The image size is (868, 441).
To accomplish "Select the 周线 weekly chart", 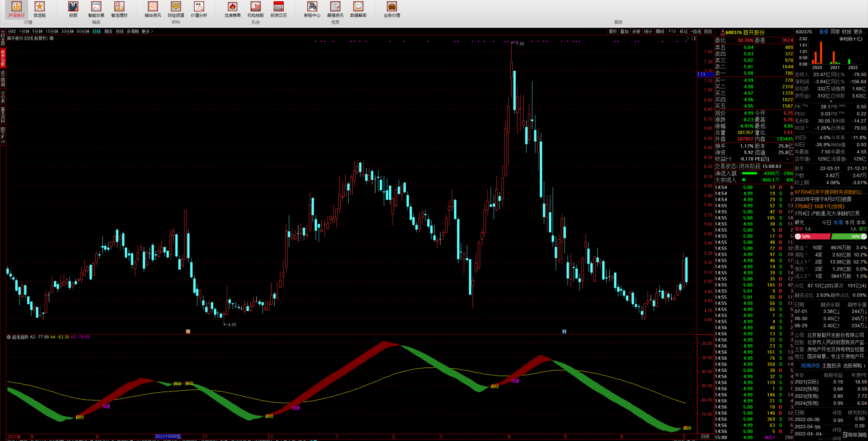I will (108, 31).
